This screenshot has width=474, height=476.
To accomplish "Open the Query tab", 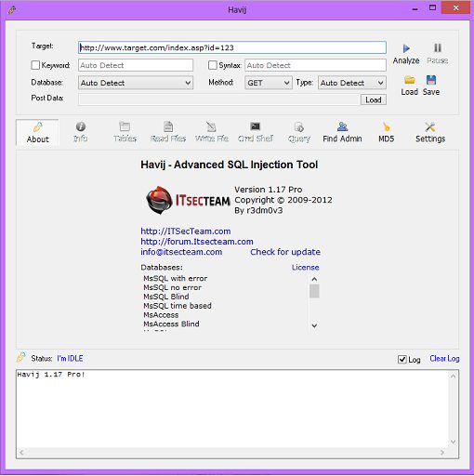I will (299, 132).
